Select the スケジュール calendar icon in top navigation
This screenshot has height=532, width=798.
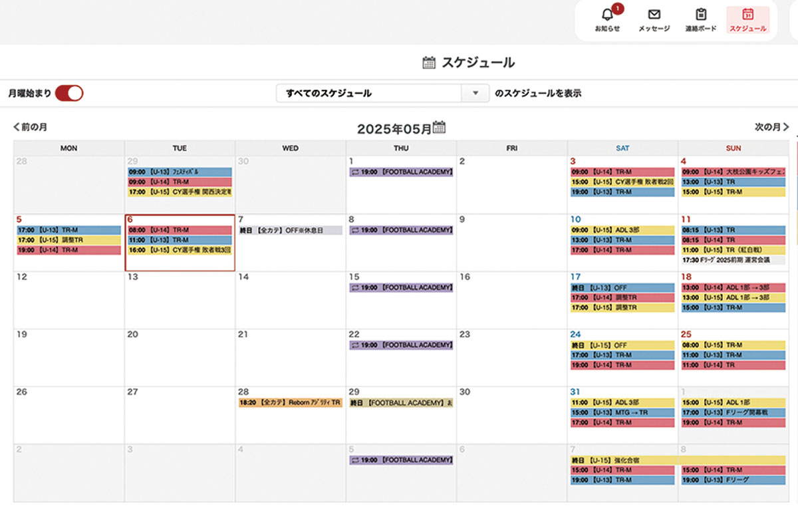pos(747,15)
